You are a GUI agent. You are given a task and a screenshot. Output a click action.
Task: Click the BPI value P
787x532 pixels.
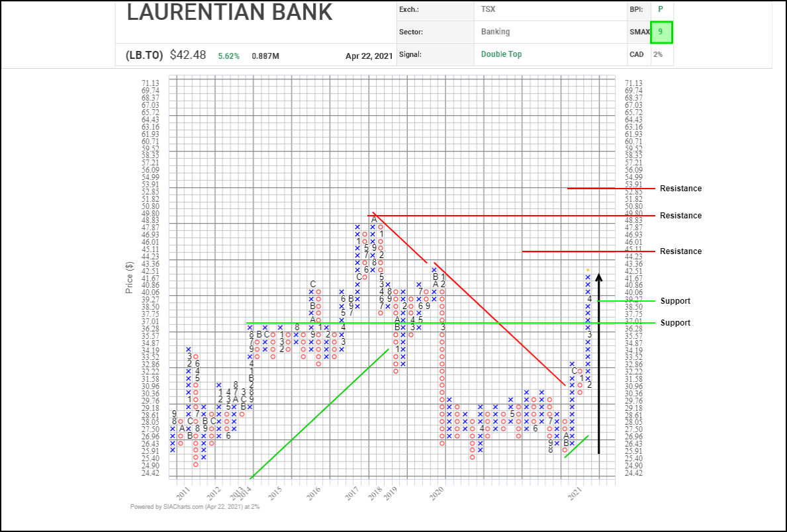coord(660,9)
